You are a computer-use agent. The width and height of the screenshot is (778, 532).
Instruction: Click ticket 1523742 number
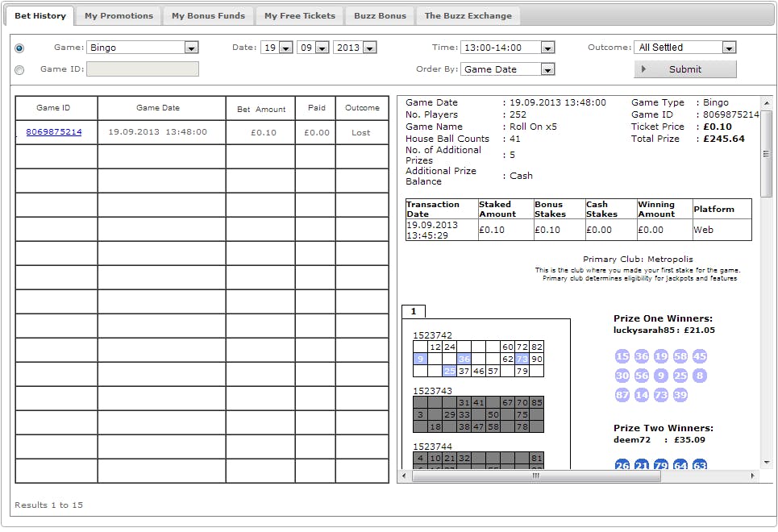(x=433, y=335)
